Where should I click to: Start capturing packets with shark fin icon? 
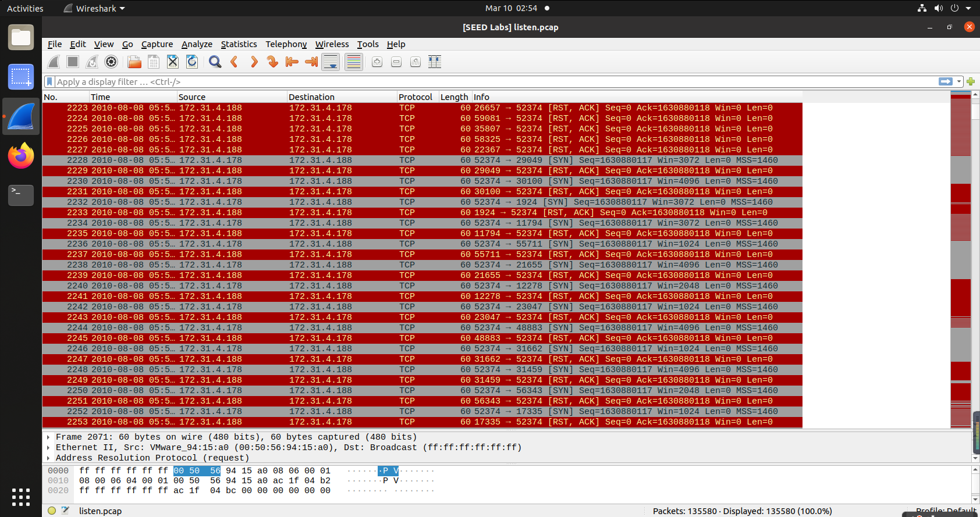coord(54,62)
